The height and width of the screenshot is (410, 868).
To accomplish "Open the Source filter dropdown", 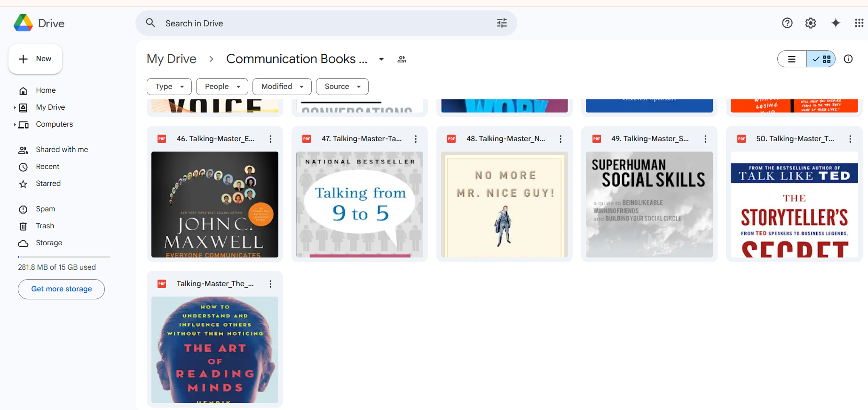I will [342, 87].
